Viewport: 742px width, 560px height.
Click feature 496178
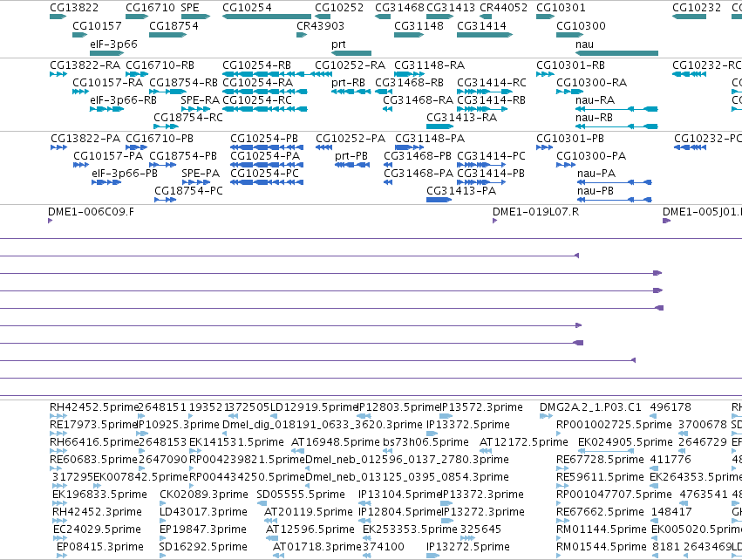click(x=653, y=416)
